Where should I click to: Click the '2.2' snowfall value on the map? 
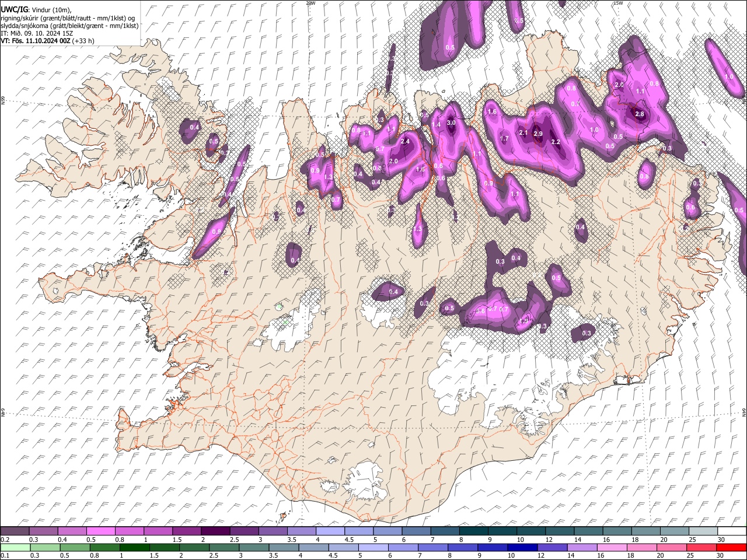(x=556, y=142)
